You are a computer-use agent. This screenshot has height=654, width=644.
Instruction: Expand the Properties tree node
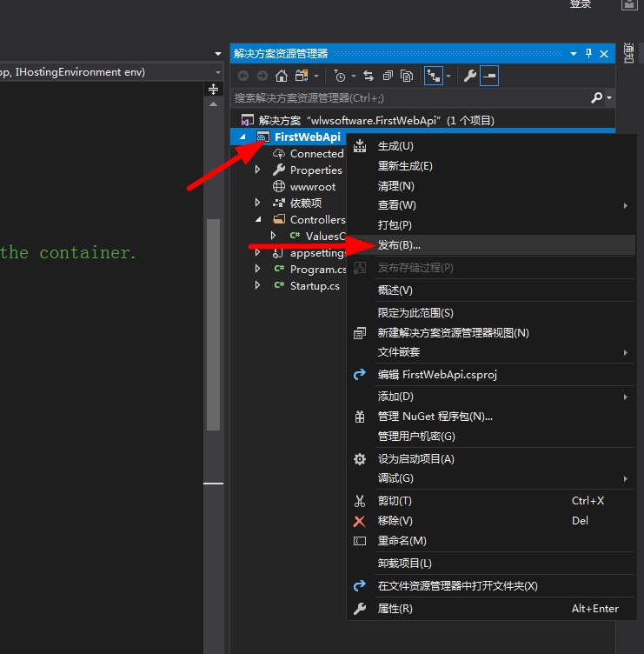[x=258, y=170]
